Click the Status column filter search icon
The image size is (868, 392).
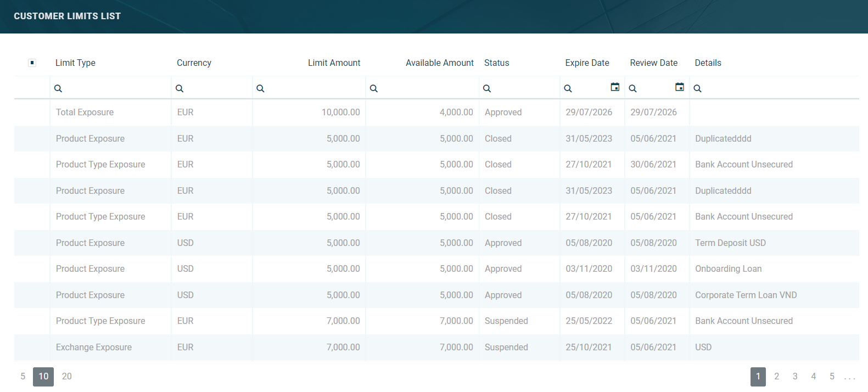487,88
